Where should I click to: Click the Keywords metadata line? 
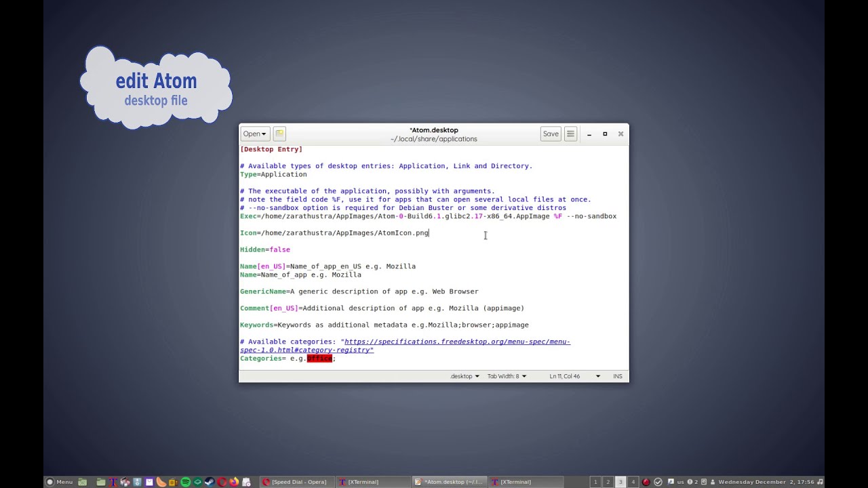(x=384, y=325)
